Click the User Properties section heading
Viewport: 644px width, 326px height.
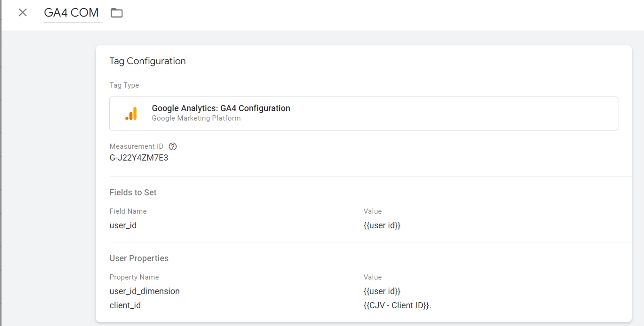tap(139, 258)
